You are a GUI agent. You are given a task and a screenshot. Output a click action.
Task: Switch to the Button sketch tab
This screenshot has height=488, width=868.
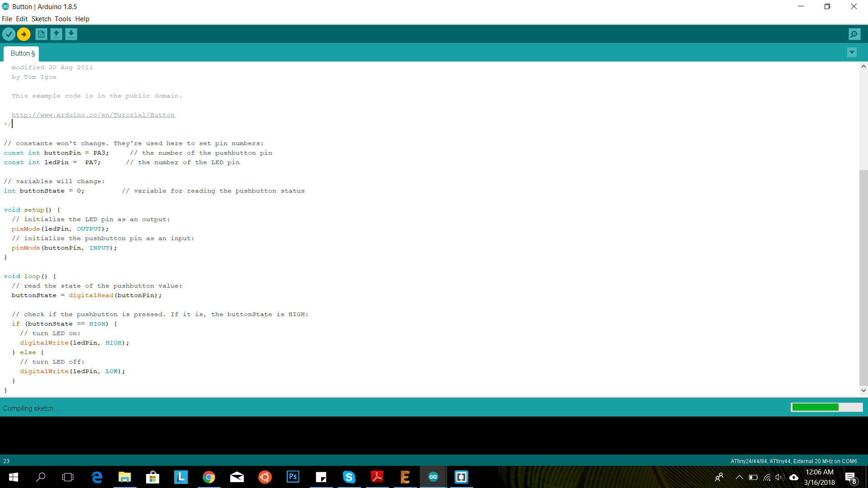click(21, 53)
